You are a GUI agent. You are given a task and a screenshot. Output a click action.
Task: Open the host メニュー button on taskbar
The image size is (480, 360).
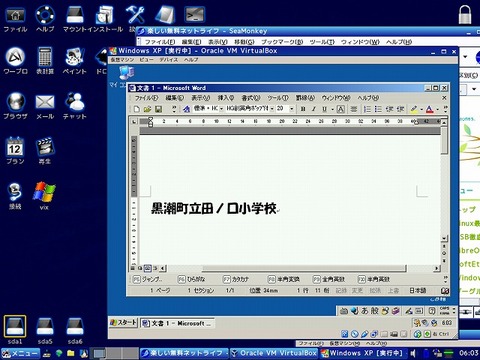20,353
